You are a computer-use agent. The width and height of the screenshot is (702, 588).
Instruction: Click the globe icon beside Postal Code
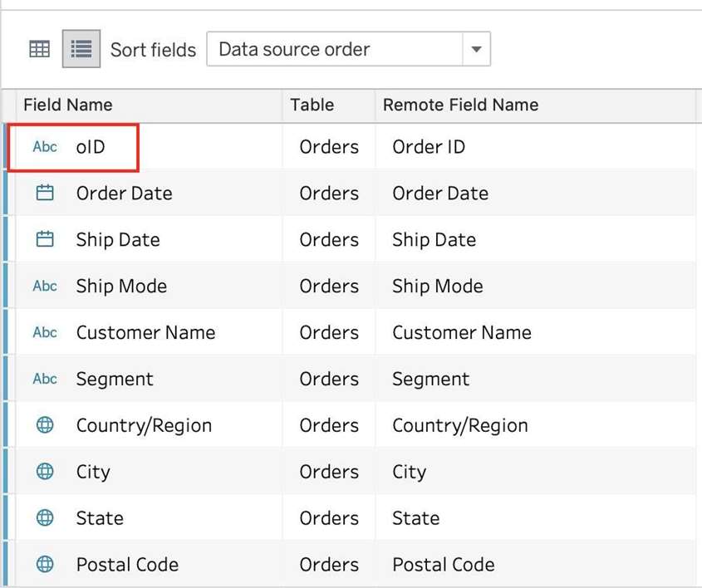(45, 565)
